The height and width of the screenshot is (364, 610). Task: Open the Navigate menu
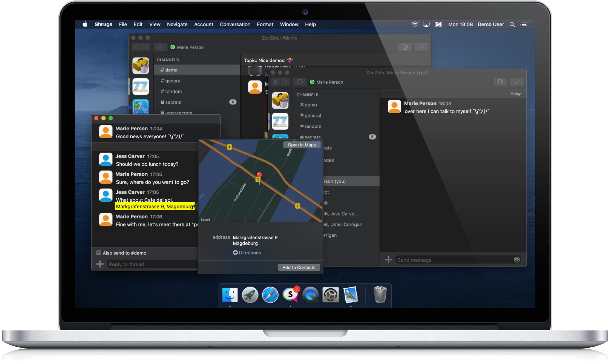point(177,24)
